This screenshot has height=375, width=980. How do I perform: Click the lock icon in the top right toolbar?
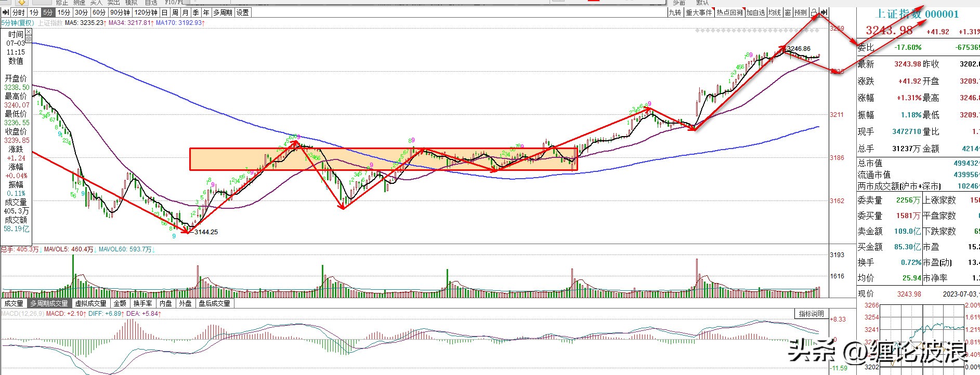point(814,12)
